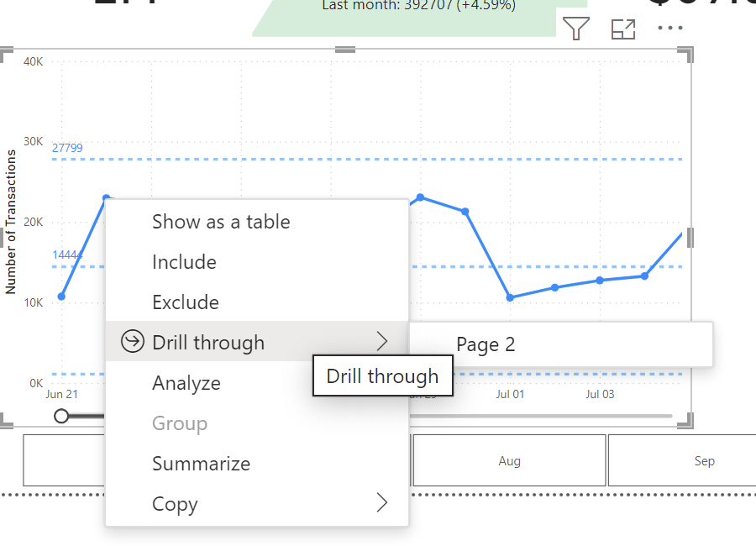Click the top-right corner handle of the chart

click(x=685, y=55)
